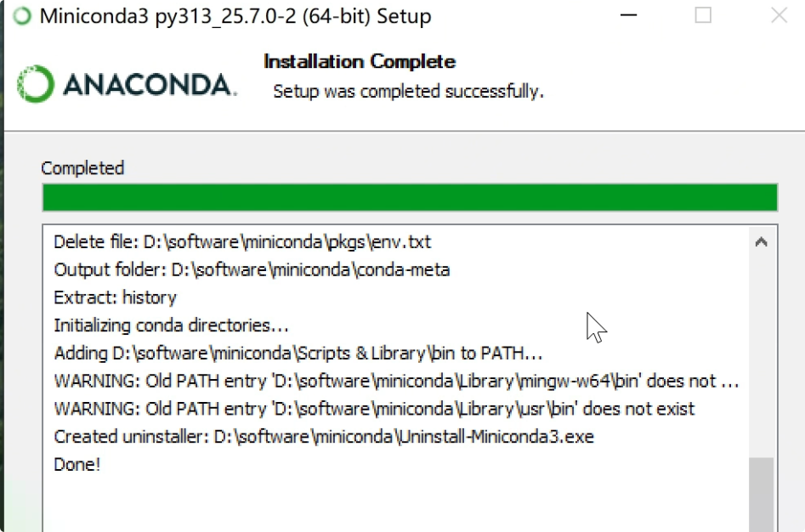Click the 'Completed' label above the progress bar

pos(82,167)
